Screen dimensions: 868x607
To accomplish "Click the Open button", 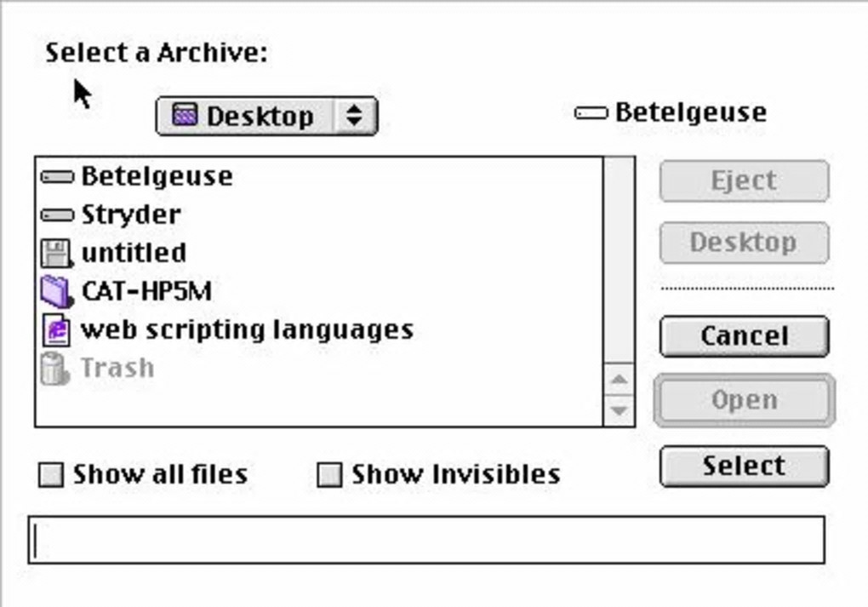I will 744,400.
